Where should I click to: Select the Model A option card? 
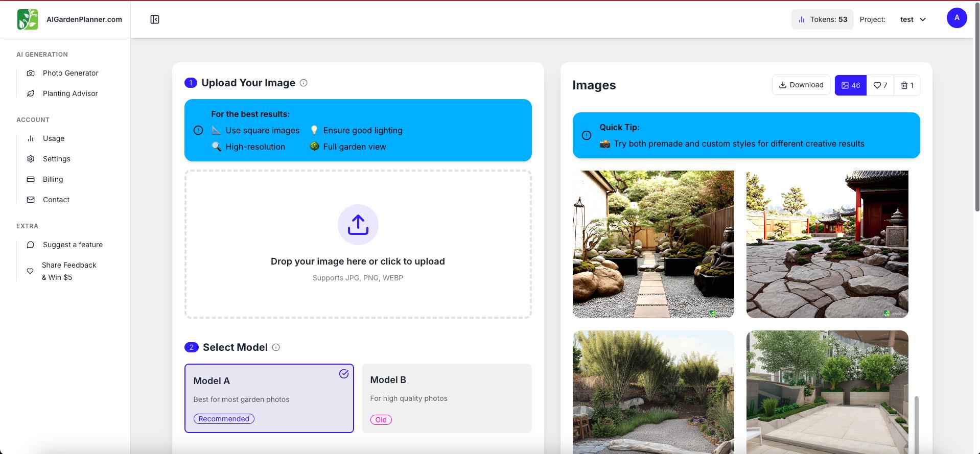point(269,398)
